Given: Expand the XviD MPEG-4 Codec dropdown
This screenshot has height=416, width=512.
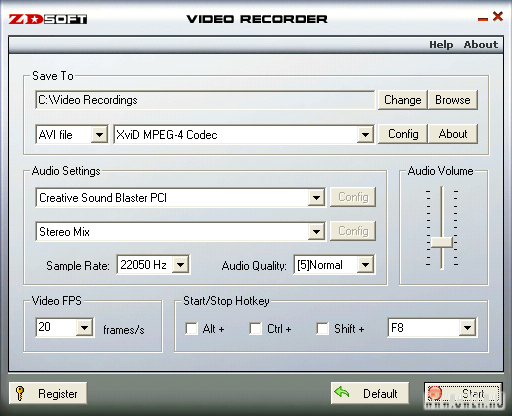Looking at the screenshot, I should [x=243, y=135].
